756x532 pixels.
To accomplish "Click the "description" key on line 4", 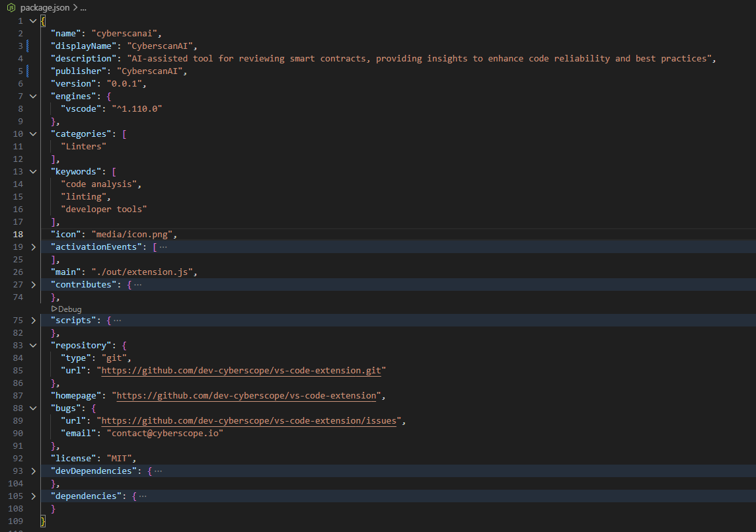I will [84, 58].
